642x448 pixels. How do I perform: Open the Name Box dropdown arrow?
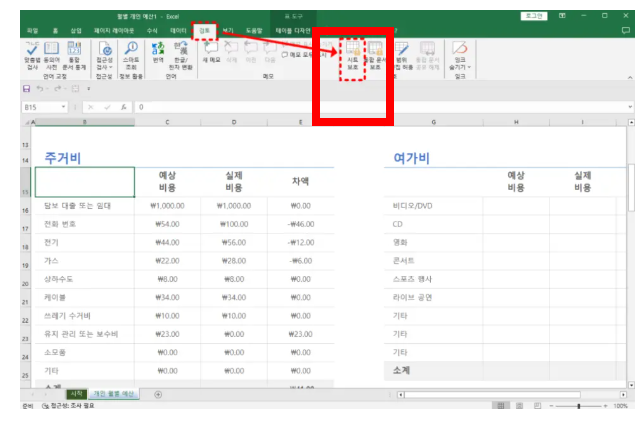coord(63,107)
